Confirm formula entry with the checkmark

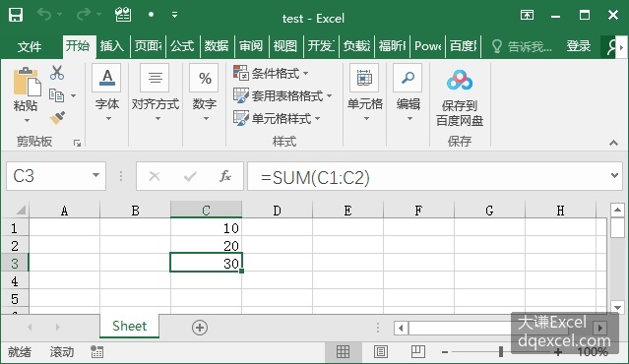point(190,176)
